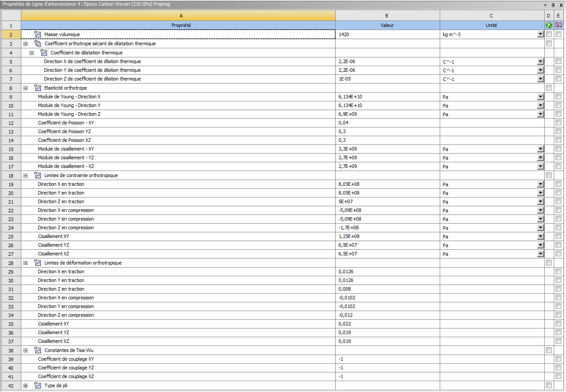Expand the Type de pli group
Image resolution: width=566 pixels, height=392 pixels.
point(25,385)
